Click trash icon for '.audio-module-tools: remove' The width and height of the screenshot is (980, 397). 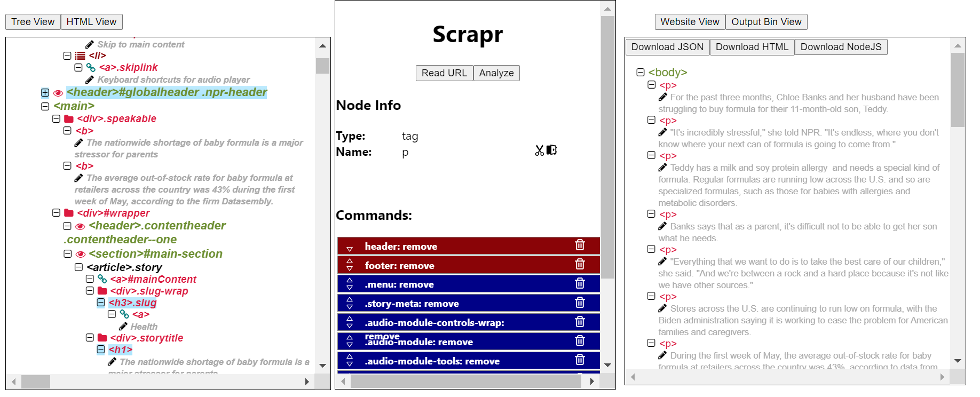[580, 360]
